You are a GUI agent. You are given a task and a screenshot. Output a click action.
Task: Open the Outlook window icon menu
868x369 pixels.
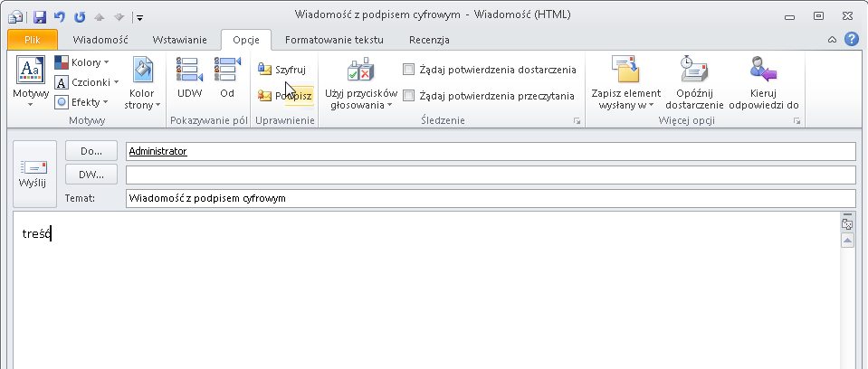(15, 16)
